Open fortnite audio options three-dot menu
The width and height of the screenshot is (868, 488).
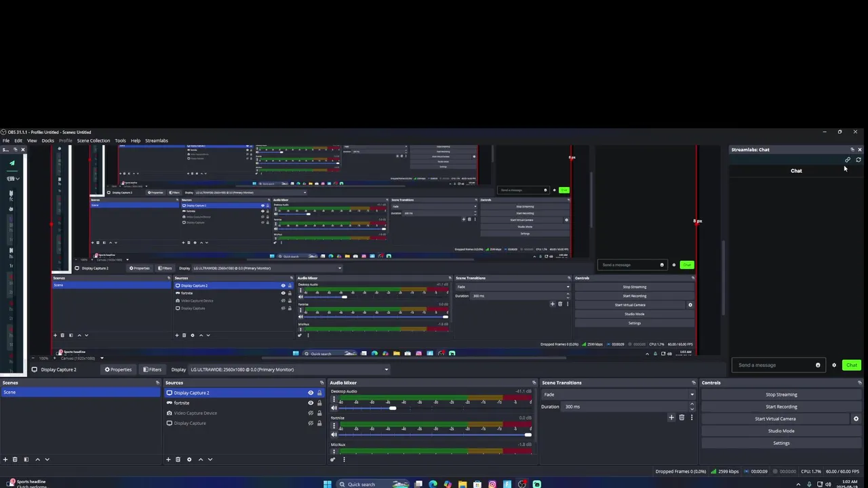point(334,426)
